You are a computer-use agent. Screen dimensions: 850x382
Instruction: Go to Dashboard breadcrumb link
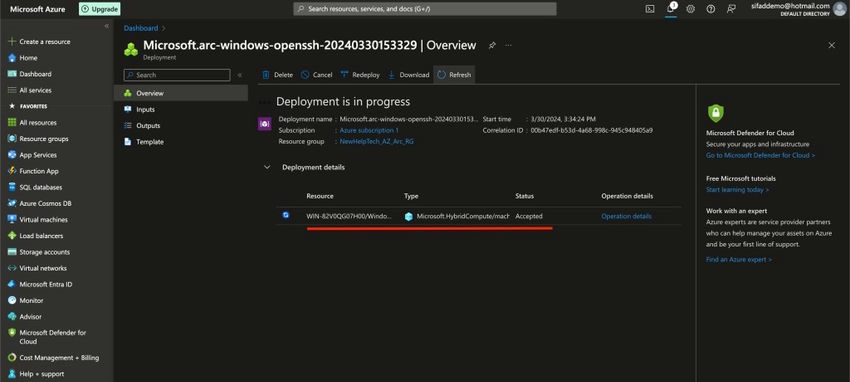point(141,28)
